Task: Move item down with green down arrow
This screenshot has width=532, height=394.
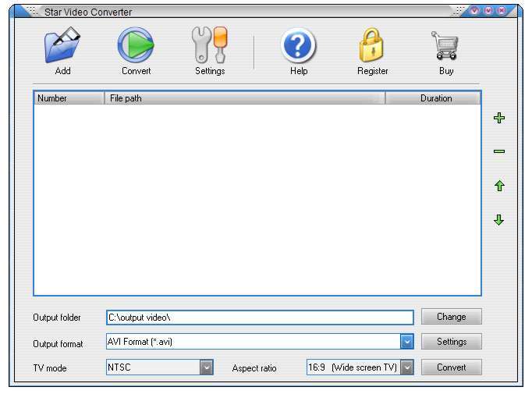Action: point(499,220)
